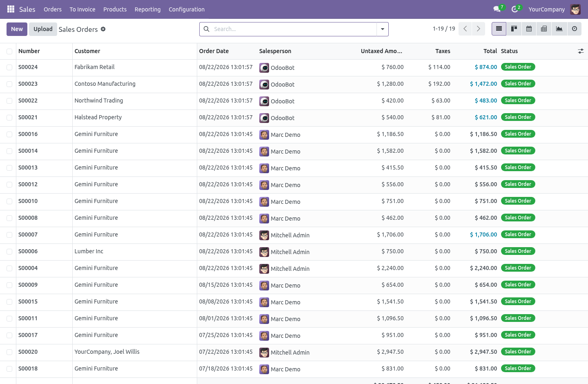Go to previous page of records

[465, 29]
